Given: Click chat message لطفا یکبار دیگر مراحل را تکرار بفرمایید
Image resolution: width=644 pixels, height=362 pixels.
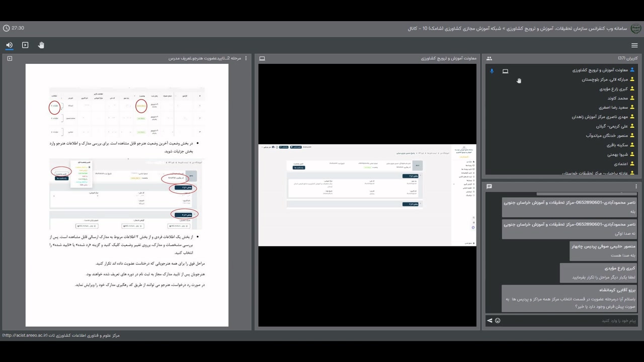Looking at the screenshot, I should (x=603, y=277).
